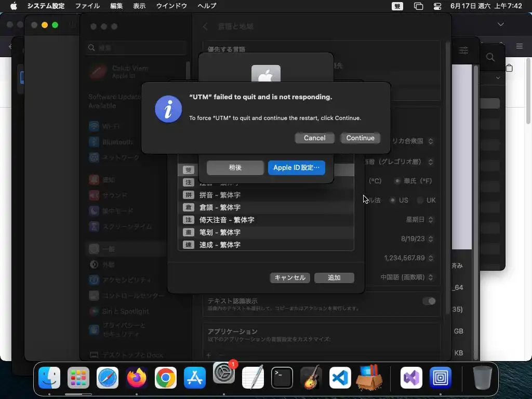Click the plus button under アプリケーション
The width and height of the screenshot is (532, 399).
point(209,355)
